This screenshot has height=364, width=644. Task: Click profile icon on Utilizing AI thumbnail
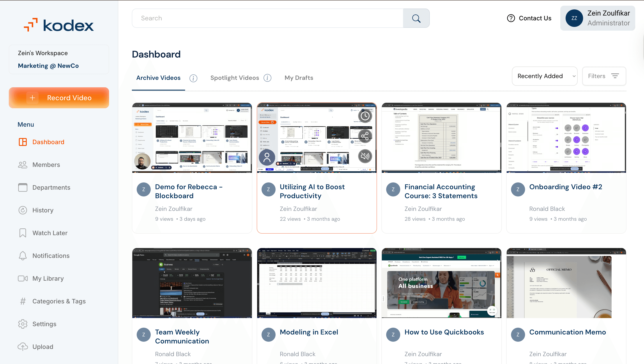[267, 157]
